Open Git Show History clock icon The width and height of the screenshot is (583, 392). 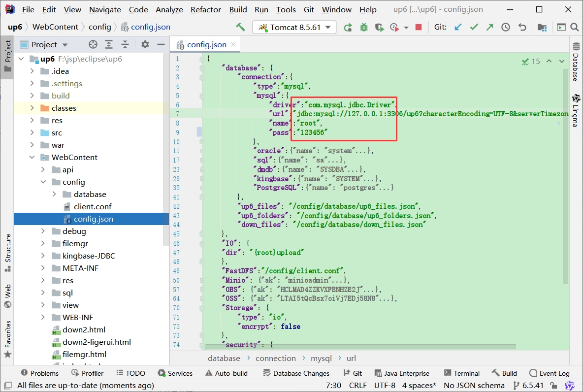click(506, 27)
